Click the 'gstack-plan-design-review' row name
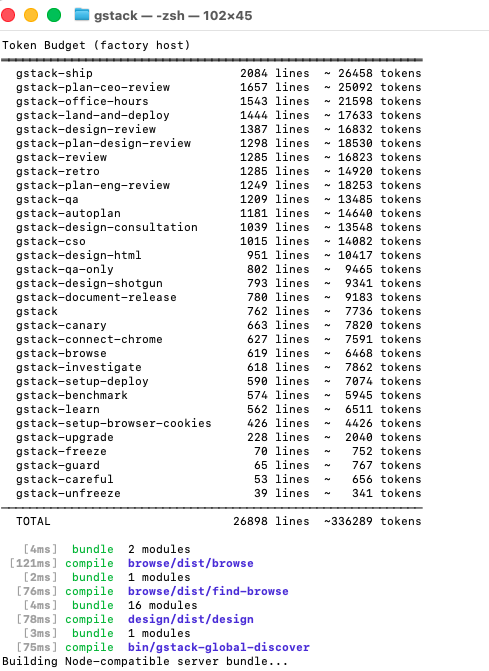489x671 pixels. pos(104,143)
